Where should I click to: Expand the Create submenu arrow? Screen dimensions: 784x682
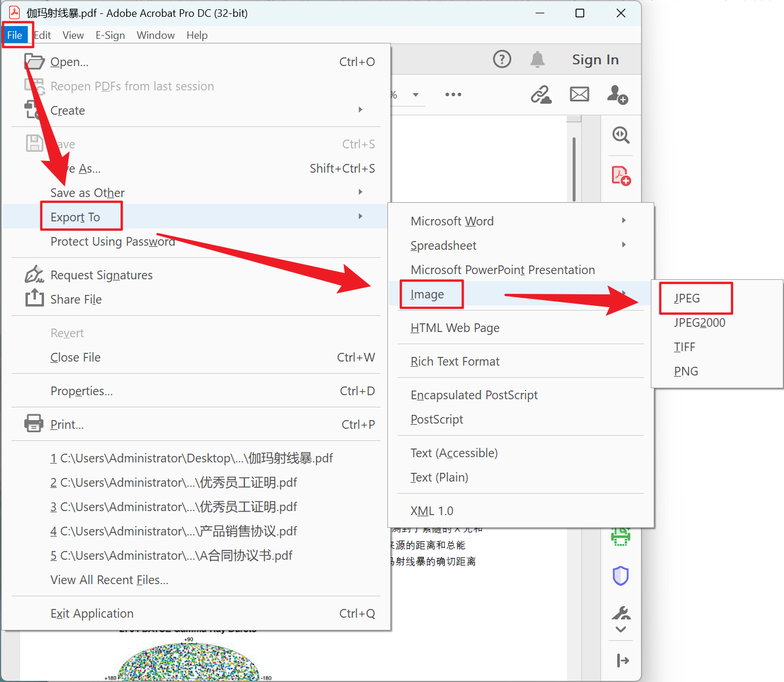(360, 110)
